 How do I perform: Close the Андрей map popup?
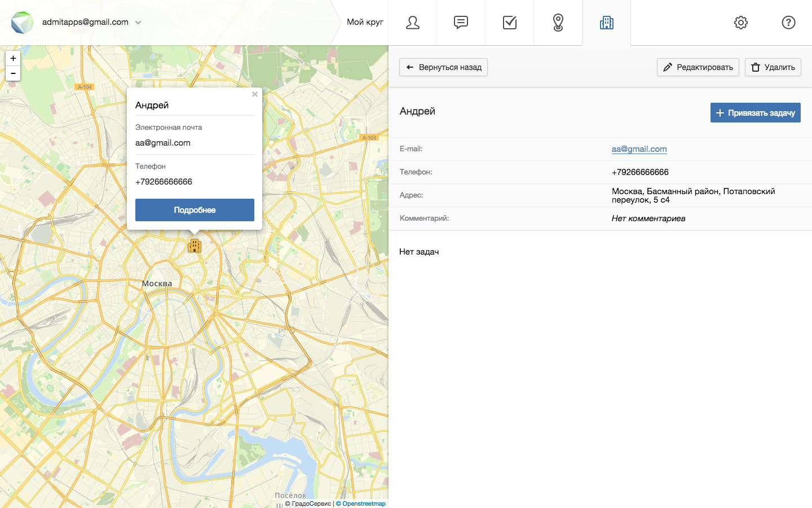tap(255, 94)
